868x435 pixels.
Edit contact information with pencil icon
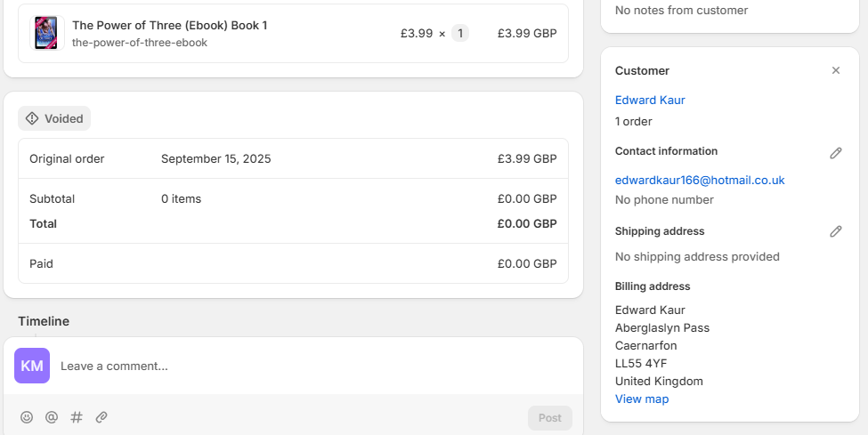point(835,153)
